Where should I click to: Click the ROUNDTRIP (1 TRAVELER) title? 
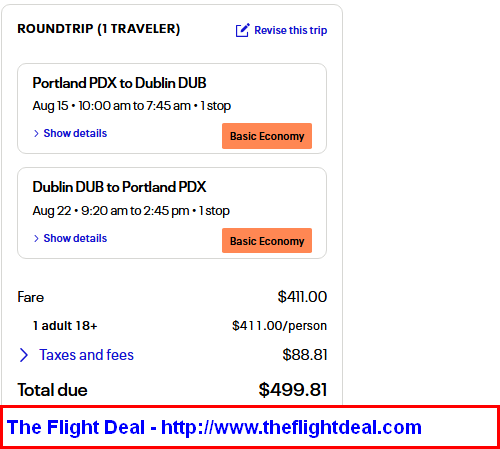[99, 29]
